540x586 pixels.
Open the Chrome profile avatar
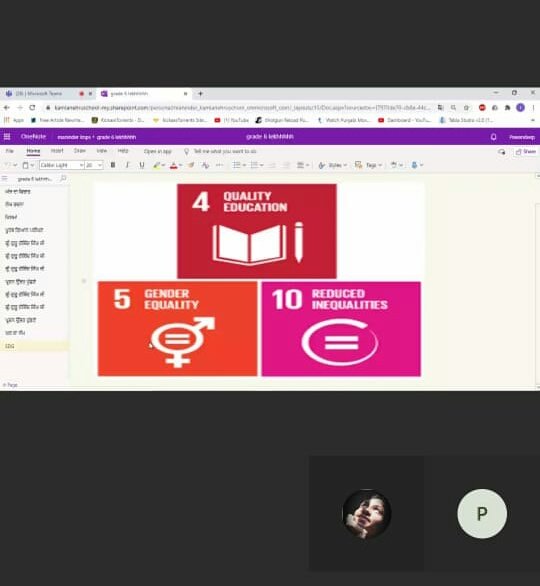(520, 108)
